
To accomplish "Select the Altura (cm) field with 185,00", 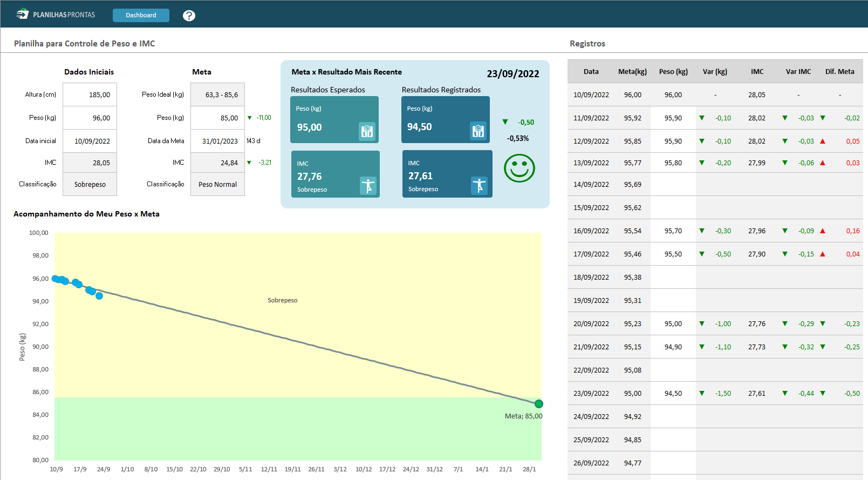I will (90, 94).
